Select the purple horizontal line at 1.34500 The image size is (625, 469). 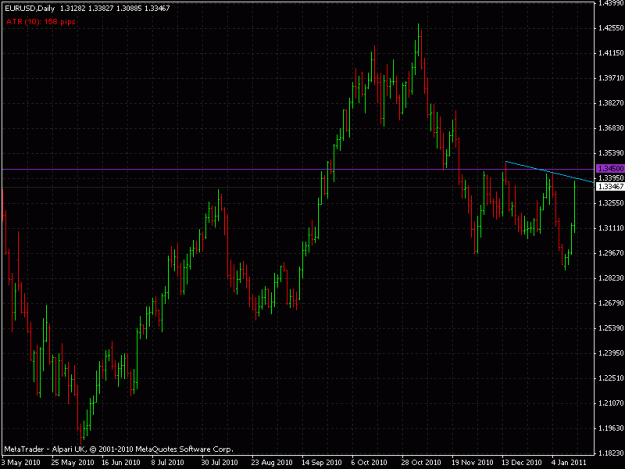coord(298,170)
